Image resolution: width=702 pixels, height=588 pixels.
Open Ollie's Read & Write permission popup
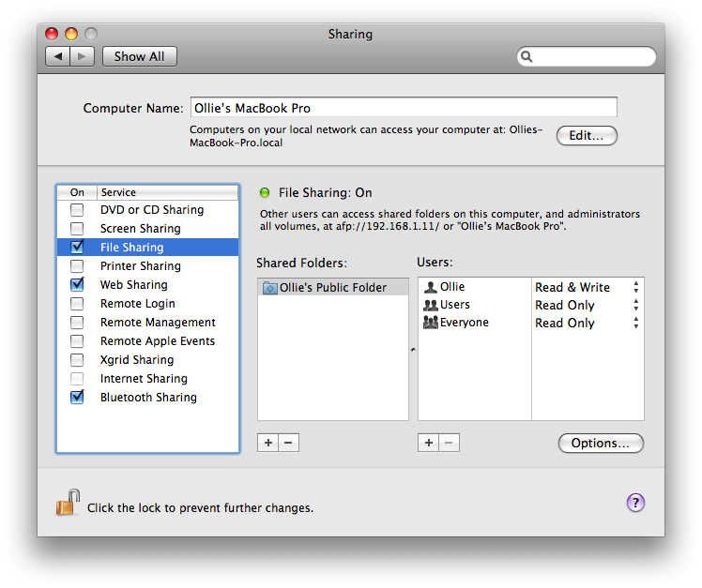coord(588,287)
